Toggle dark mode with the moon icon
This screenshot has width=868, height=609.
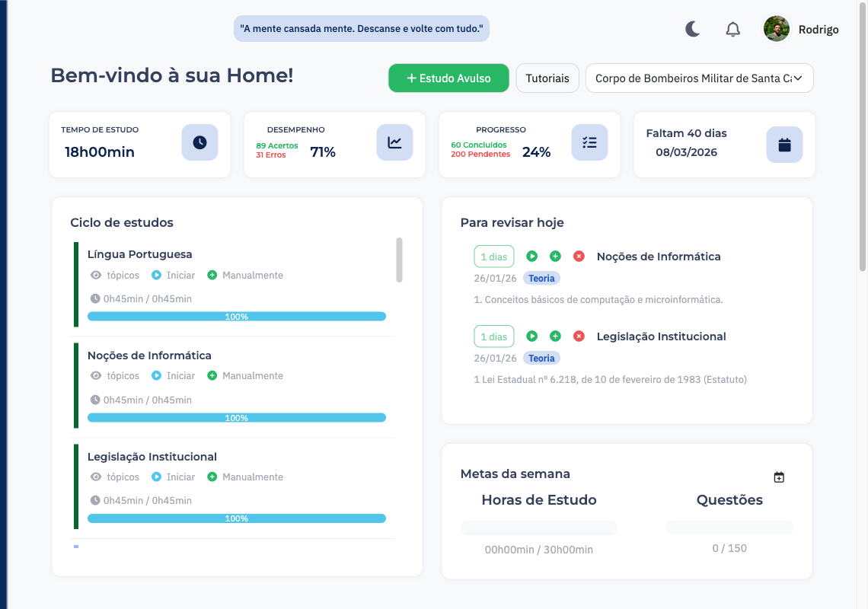(x=692, y=30)
